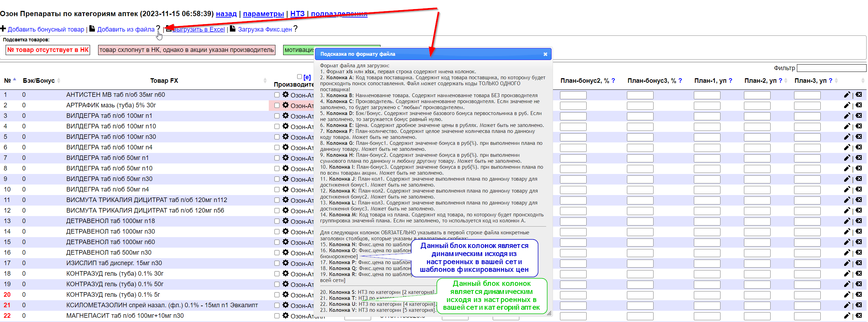
Task: Sort by Бэк/Бонус column sort arrows
Action: pos(59,81)
